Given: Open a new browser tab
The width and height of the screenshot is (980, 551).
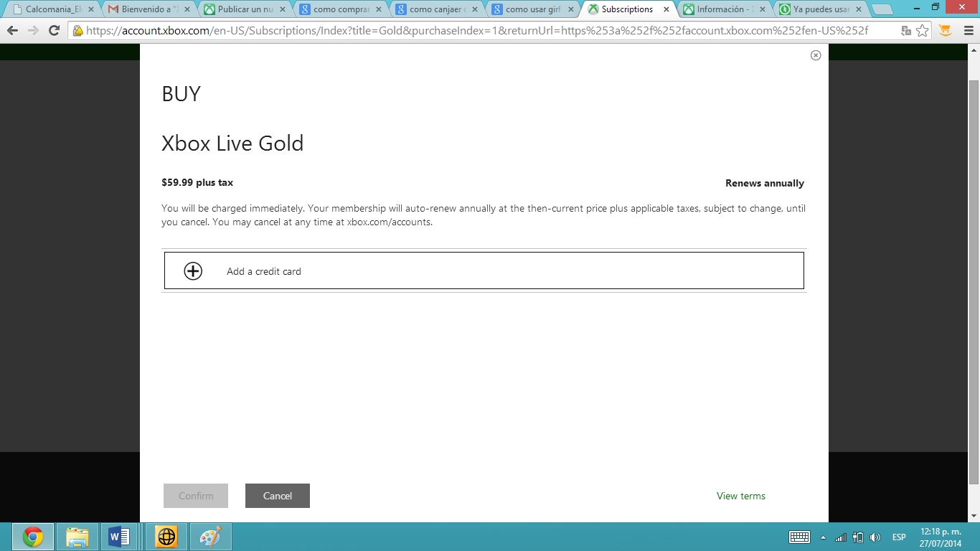Looking at the screenshot, I should (882, 10).
